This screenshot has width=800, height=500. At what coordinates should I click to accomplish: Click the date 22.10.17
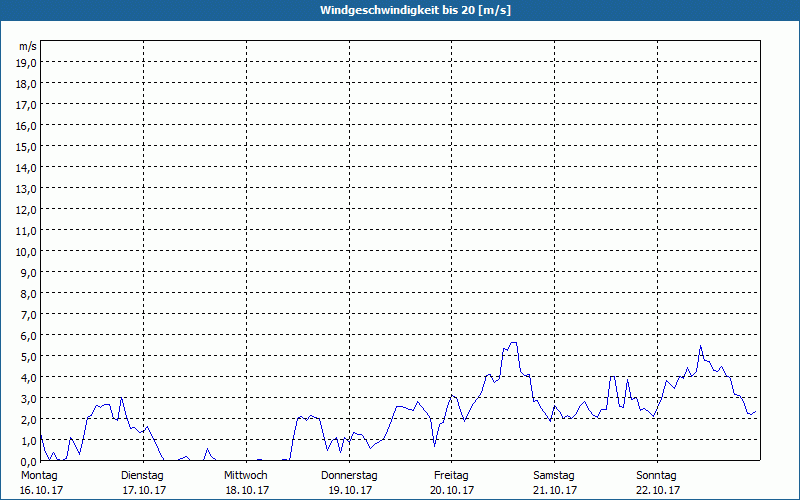click(x=658, y=490)
